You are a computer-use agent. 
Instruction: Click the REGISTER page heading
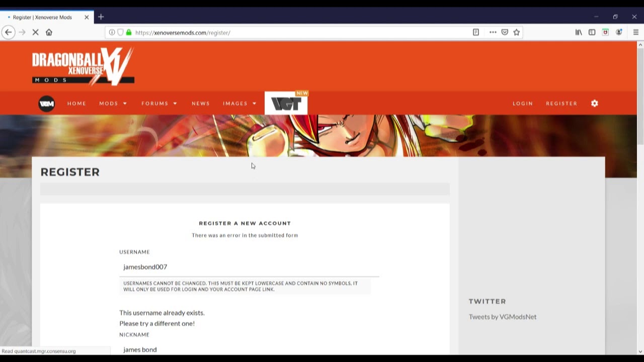[70, 172]
